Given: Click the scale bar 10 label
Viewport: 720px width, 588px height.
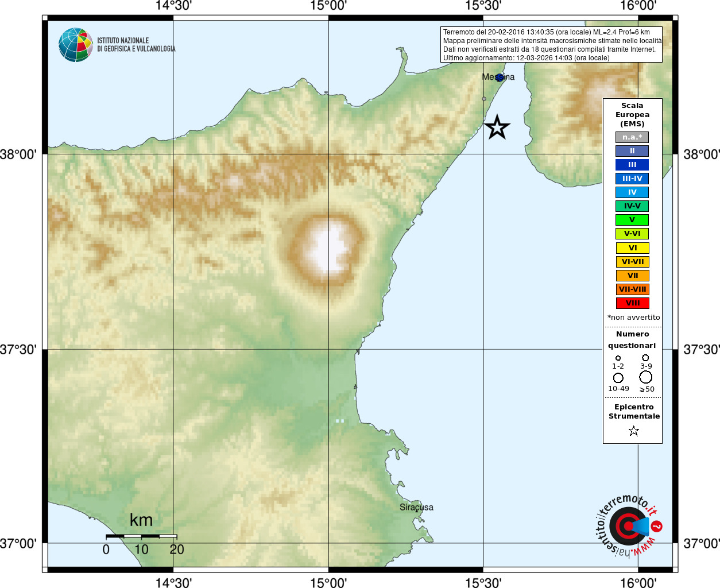Looking at the screenshot, I should pos(141,550).
